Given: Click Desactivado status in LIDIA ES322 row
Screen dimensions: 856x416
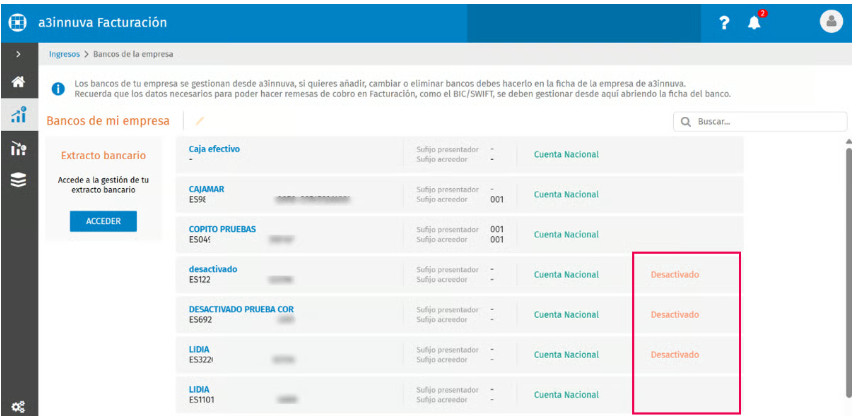Looking at the screenshot, I should [x=675, y=355].
